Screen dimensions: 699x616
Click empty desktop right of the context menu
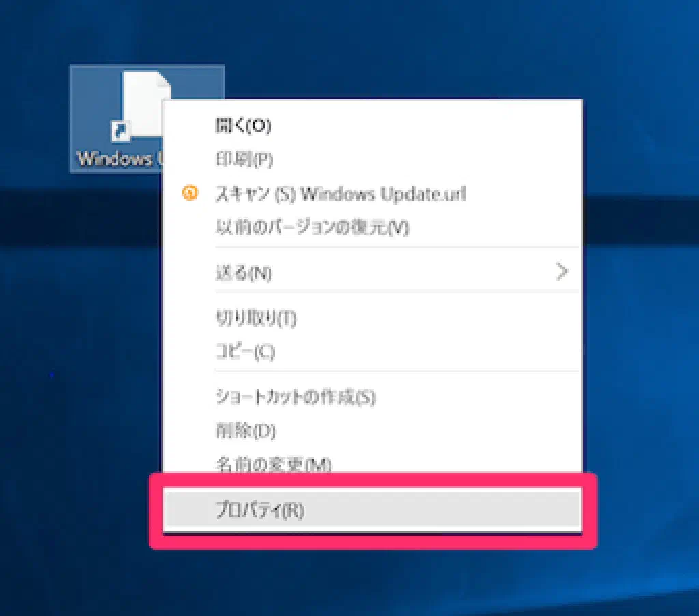642,307
